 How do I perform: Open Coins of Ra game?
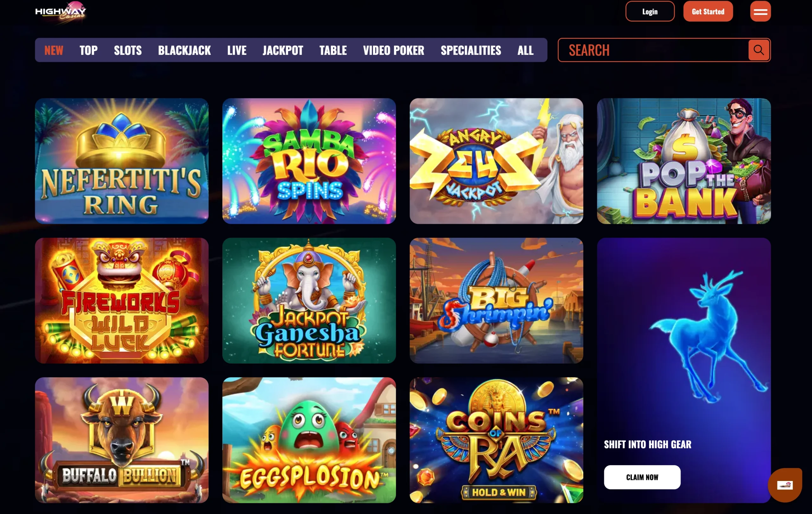[x=496, y=440]
